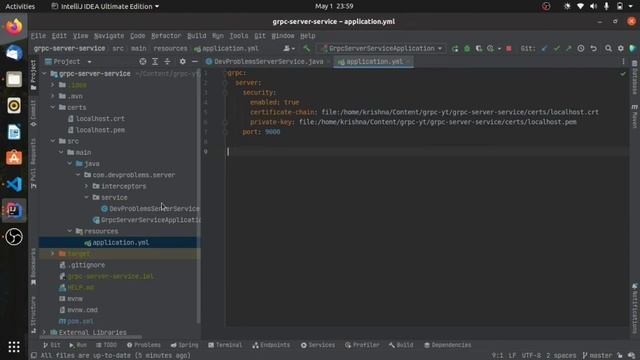Click UTF-8 encoding in status bar
The height and width of the screenshot is (360, 640).
(x=531, y=356)
